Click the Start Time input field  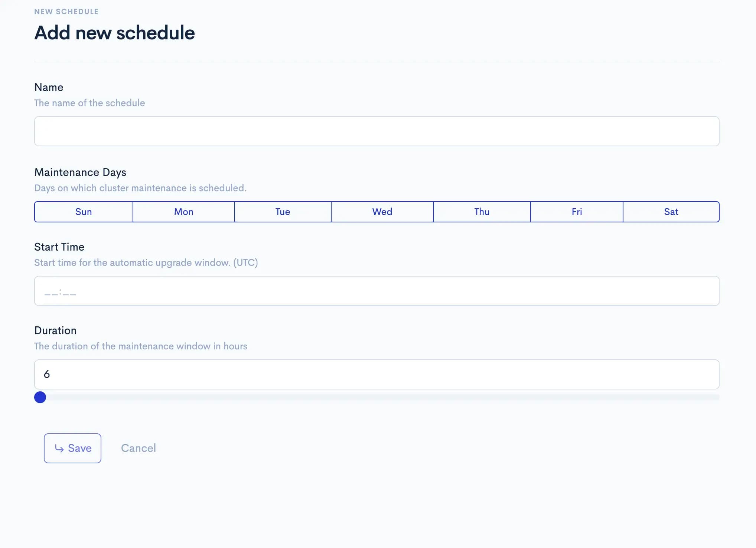click(x=377, y=291)
